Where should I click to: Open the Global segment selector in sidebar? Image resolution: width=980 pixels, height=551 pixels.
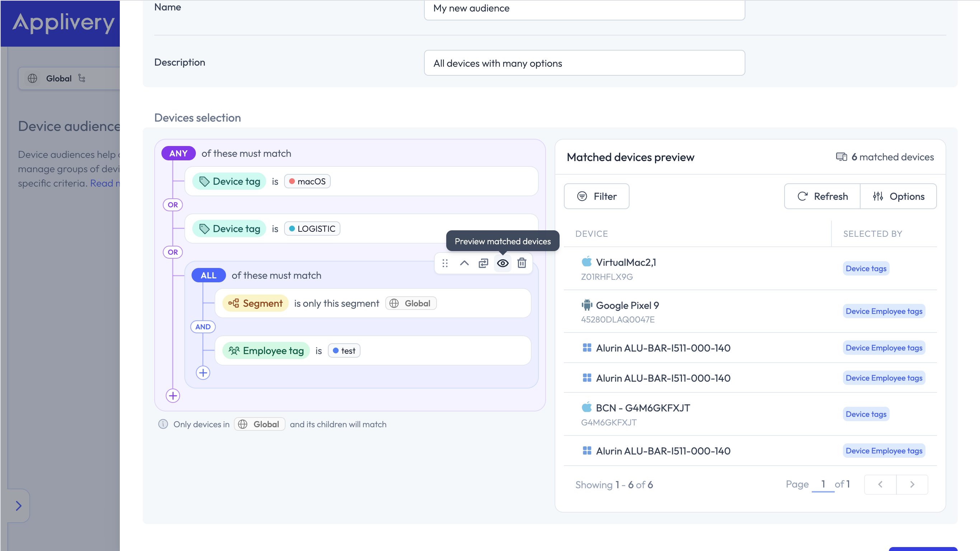point(69,79)
